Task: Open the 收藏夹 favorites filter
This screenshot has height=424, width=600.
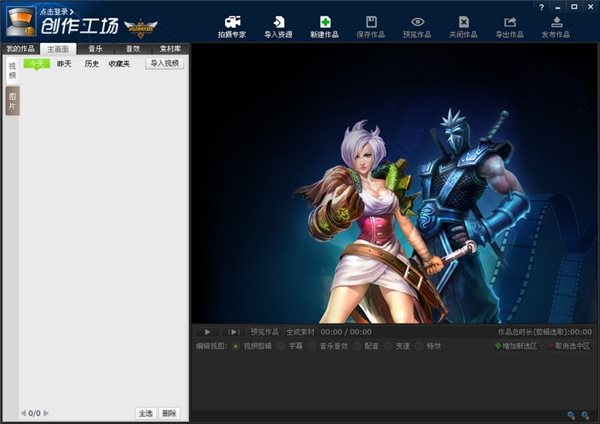Action: (119, 64)
